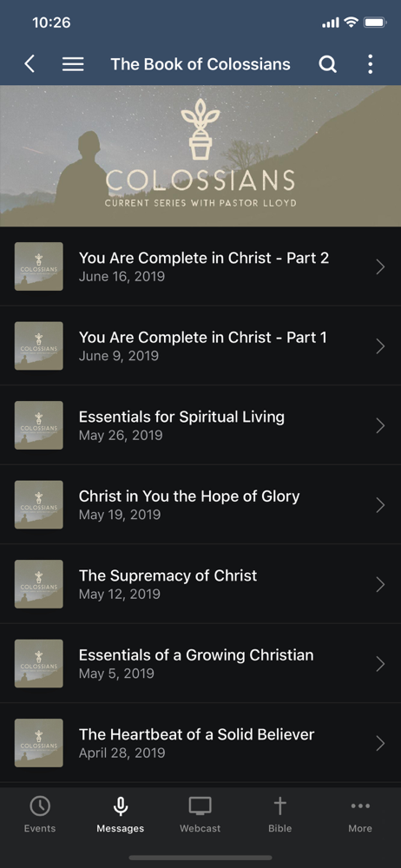Screen dimensions: 401x868
Task: Open You Are Complete in Christ - Part 2
Action: (200, 266)
